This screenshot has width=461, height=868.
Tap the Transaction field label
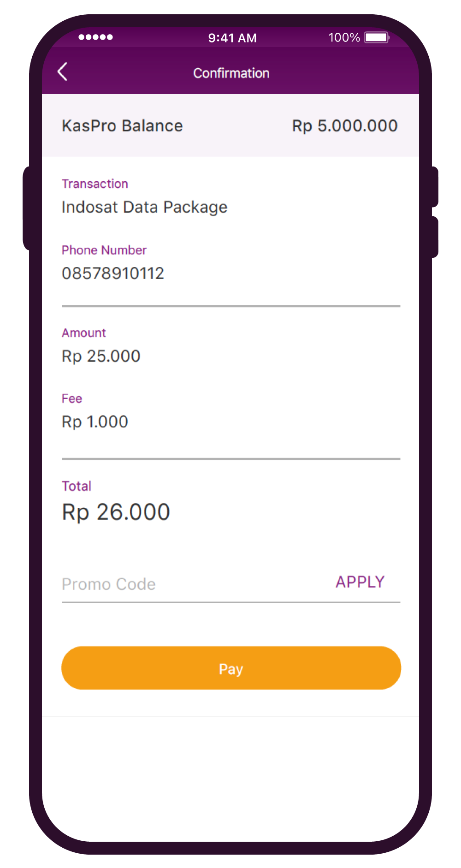pos(95,184)
